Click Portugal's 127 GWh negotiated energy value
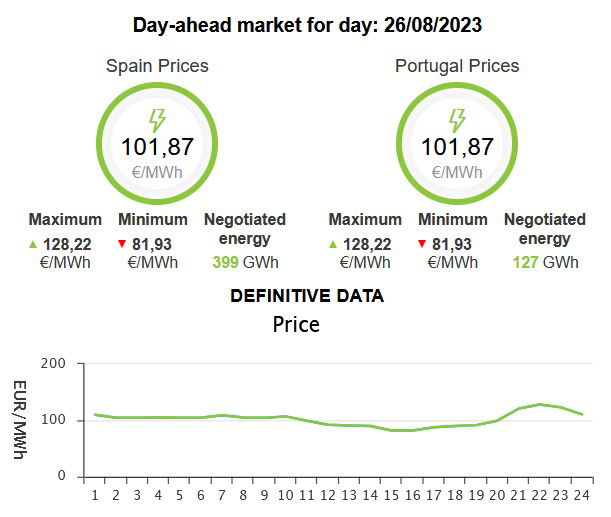The image size is (611, 517). 545,262
